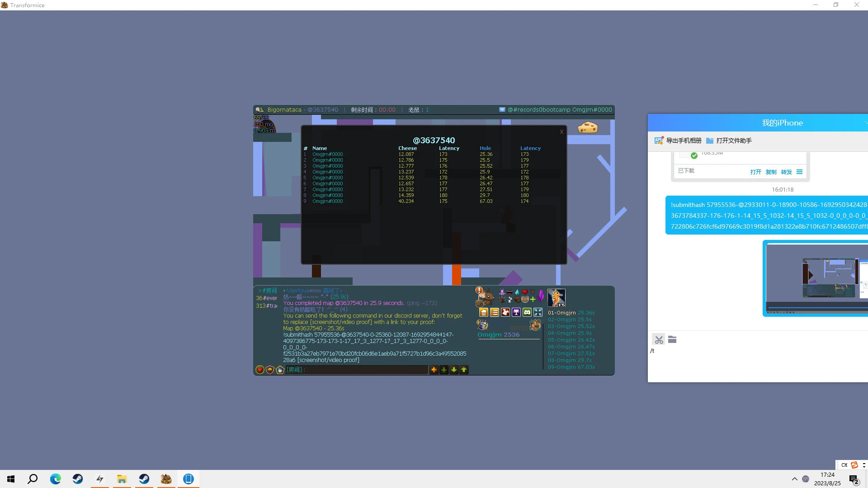Open the yellow list icon in game panel

(495, 312)
